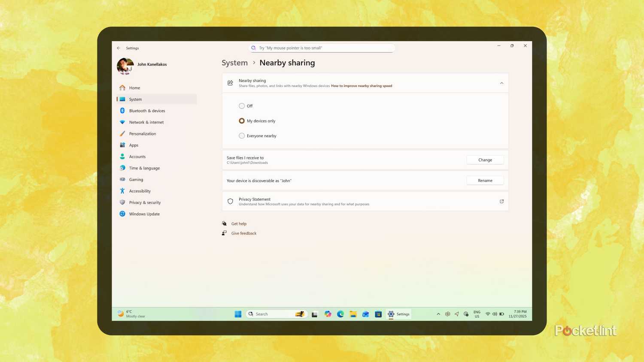Viewport: 644px width, 362px height.
Task: Click the nearby sharing share icon
Action: pyautogui.click(x=230, y=83)
